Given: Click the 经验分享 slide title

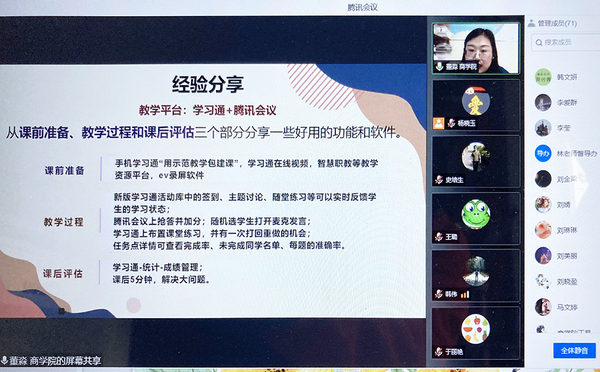Looking at the screenshot, I should 208,84.
